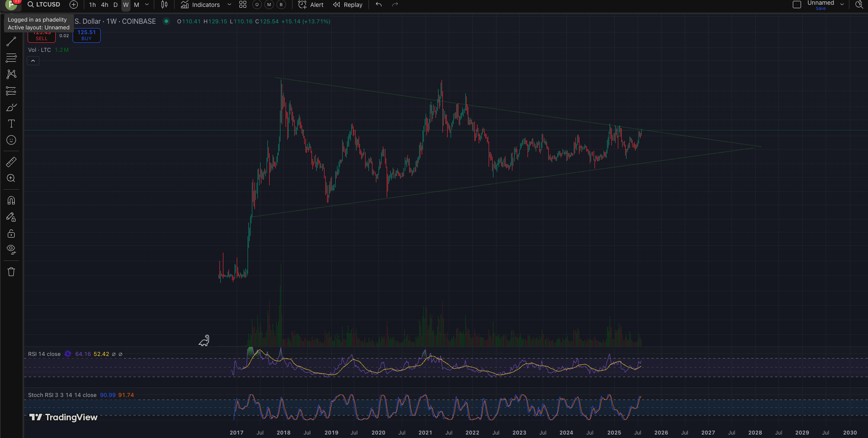Toggle the green market status dot
The height and width of the screenshot is (438, 868).
pyautogui.click(x=166, y=21)
